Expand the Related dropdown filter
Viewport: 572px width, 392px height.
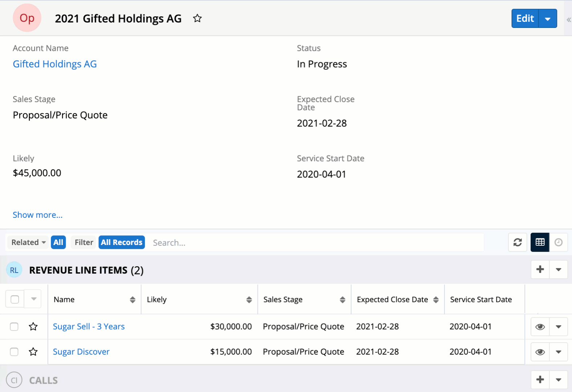pyautogui.click(x=28, y=242)
